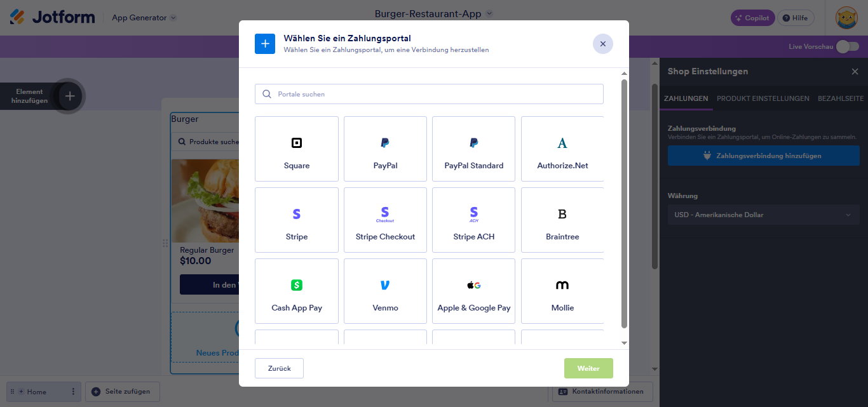Select the Square payment gateway icon
868x407 pixels.
pyautogui.click(x=296, y=143)
